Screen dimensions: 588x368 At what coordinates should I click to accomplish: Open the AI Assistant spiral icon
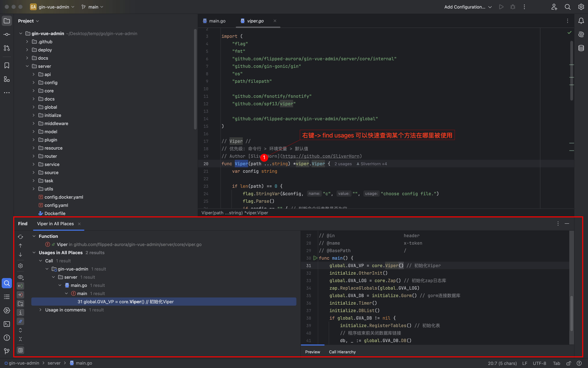[581, 35]
